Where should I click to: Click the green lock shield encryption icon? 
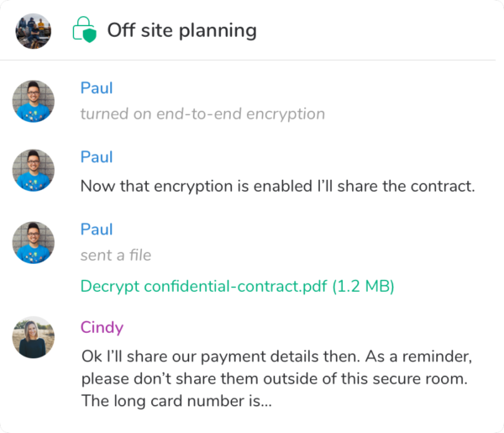85,29
